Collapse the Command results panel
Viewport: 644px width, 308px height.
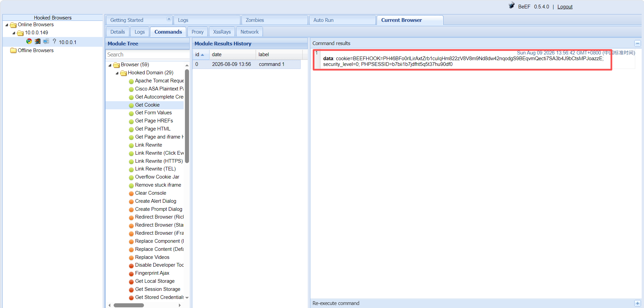pyautogui.click(x=637, y=43)
